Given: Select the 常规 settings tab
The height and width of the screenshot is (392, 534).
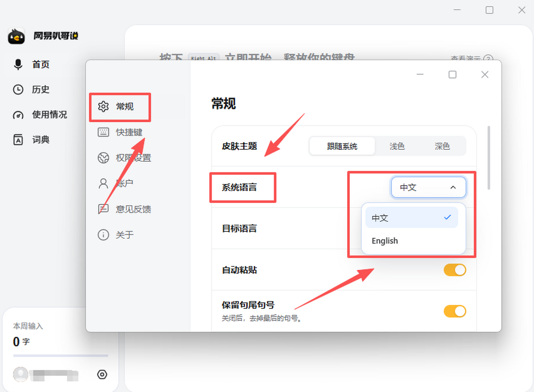Looking at the screenshot, I should (x=120, y=107).
